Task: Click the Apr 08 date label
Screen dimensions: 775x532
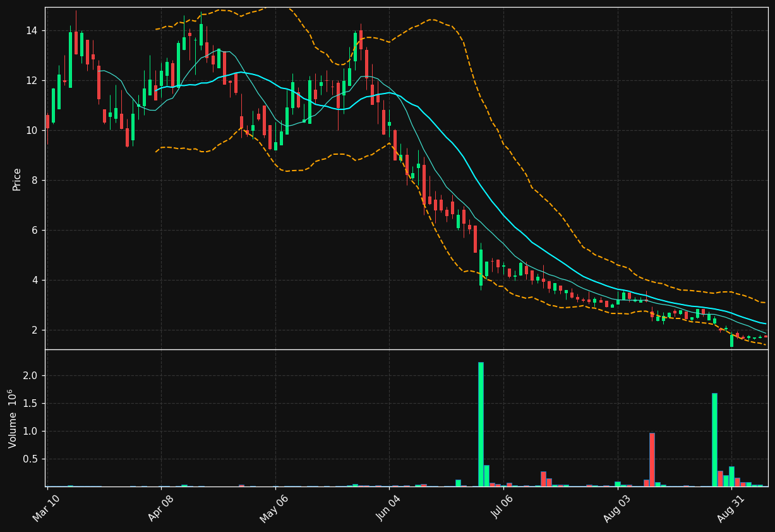Action: point(160,509)
